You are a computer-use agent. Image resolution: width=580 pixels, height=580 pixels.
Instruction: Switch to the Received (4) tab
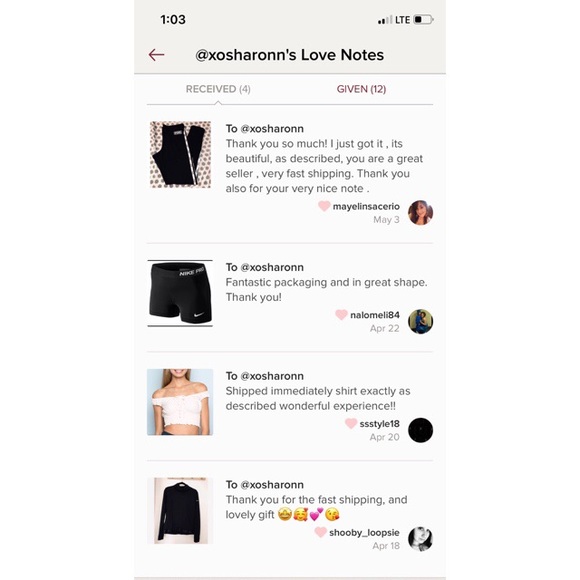(x=218, y=89)
